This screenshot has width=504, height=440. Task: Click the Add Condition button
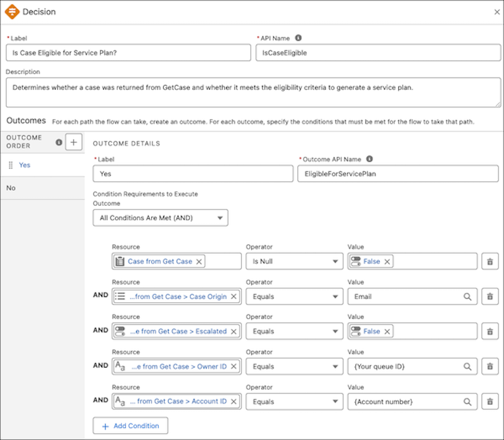[x=130, y=426]
